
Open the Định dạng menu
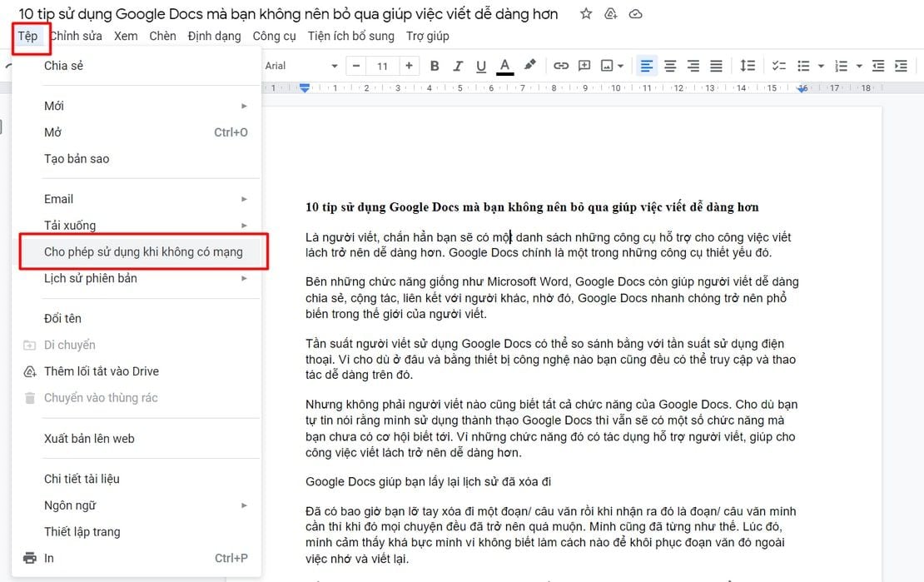tap(215, 36)
